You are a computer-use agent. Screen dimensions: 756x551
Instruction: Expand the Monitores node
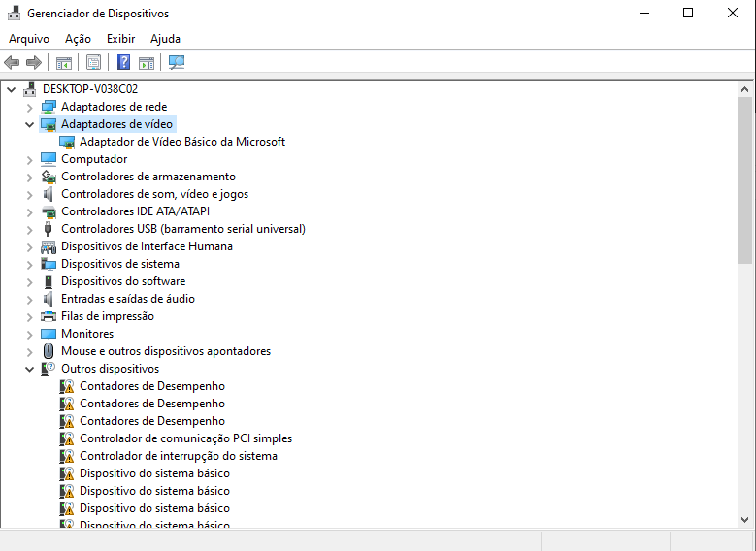coord(30,334)
